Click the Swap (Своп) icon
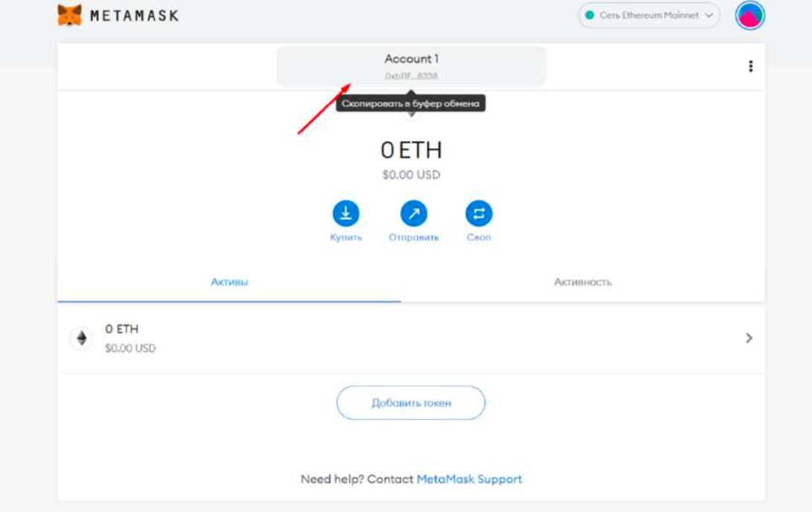 478,213
